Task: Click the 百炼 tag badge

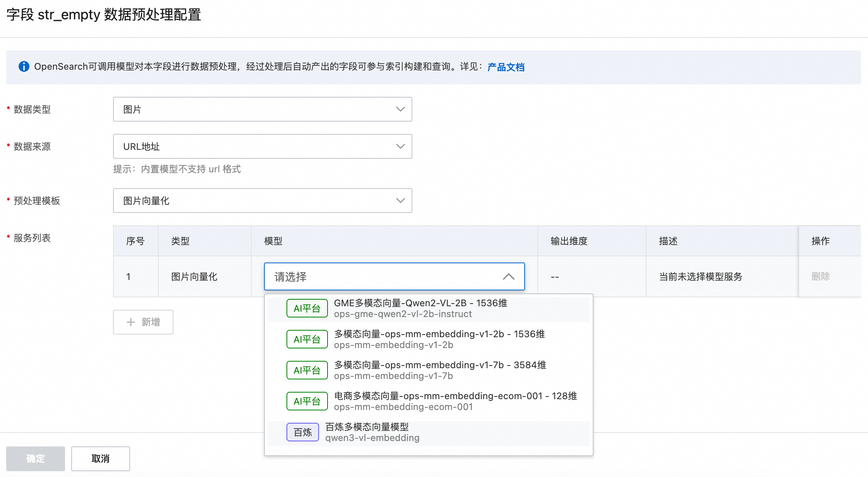Action: (x=302, y=432)
